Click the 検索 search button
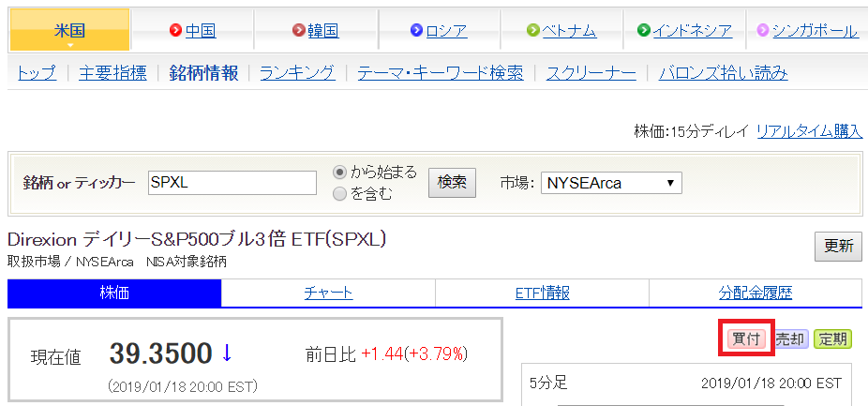The image size is (868, 406). click(x=452, y=183)
